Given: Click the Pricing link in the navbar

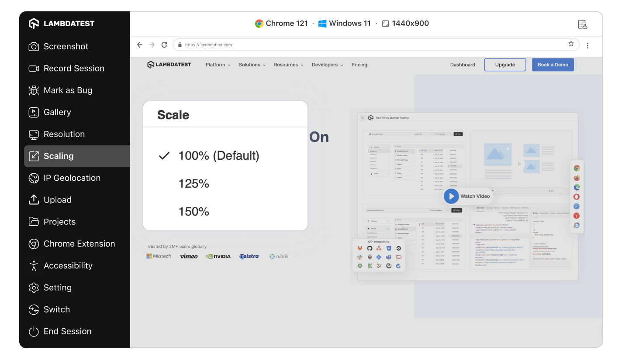Looking at the screenshot, I should click(359, 65).
